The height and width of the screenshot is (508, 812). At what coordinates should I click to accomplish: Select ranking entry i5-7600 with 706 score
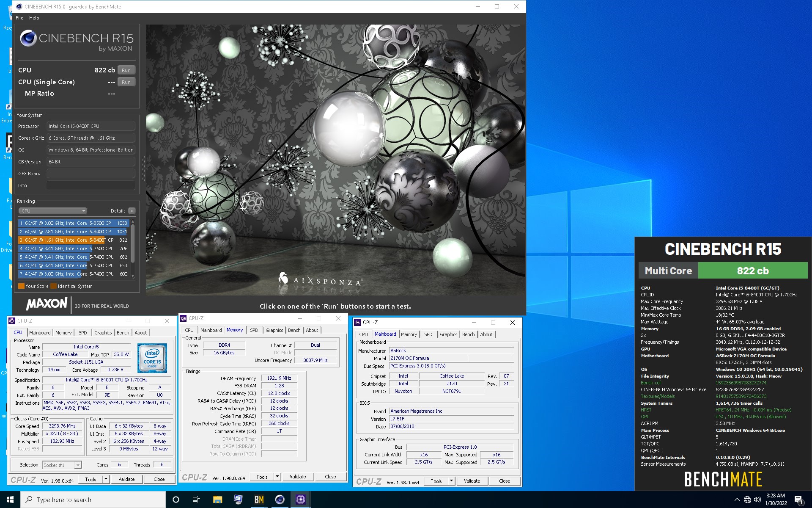[73, 248]
